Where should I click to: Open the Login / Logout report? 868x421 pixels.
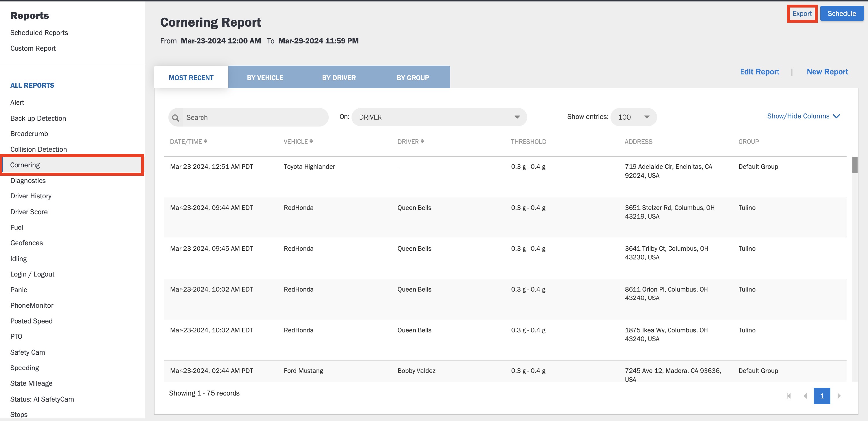[x=32, y=274]
